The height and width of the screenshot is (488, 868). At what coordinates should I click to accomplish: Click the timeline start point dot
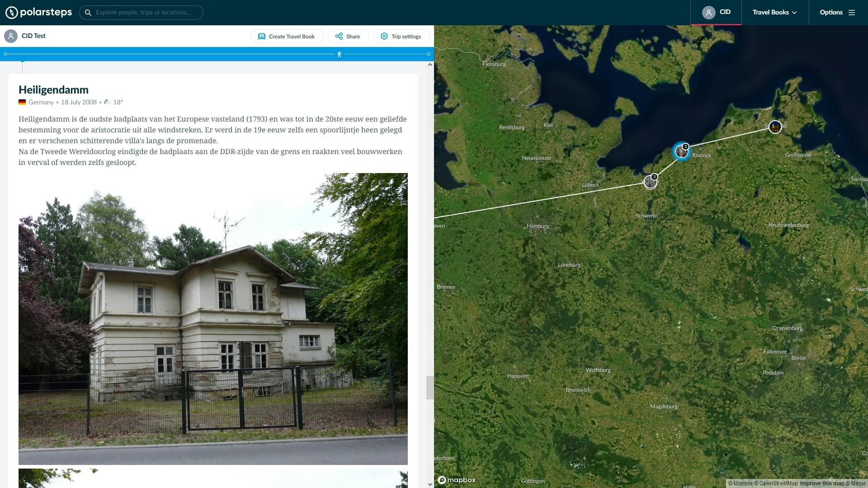[5, 54]
